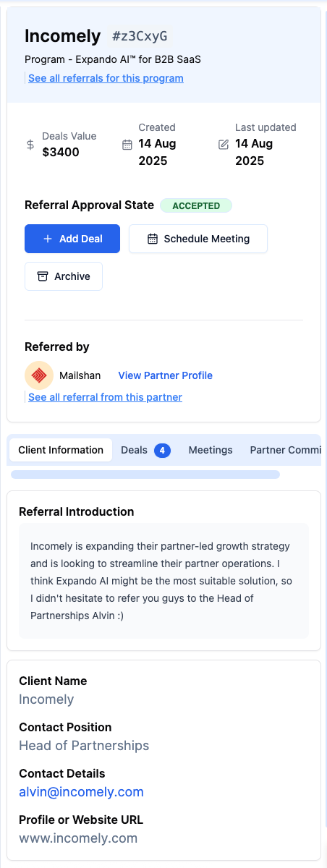Open See all referral from this partner
The image size is (327, 868).
pyautogui.click(x=105, y=397)
